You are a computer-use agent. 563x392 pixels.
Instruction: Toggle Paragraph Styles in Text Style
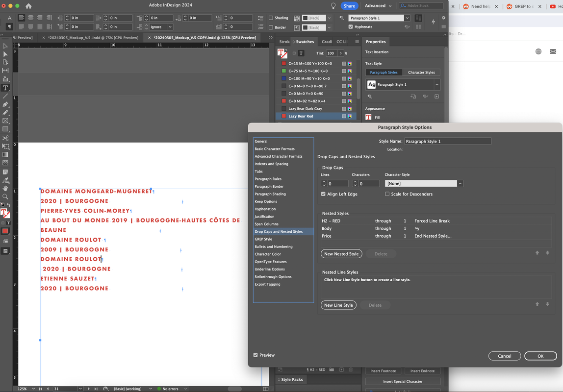coord(384,73)
